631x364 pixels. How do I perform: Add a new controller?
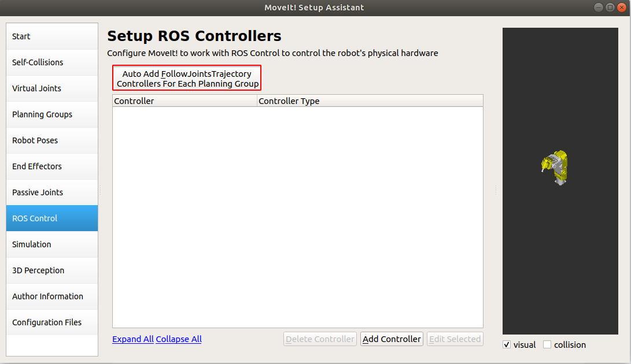392,339
